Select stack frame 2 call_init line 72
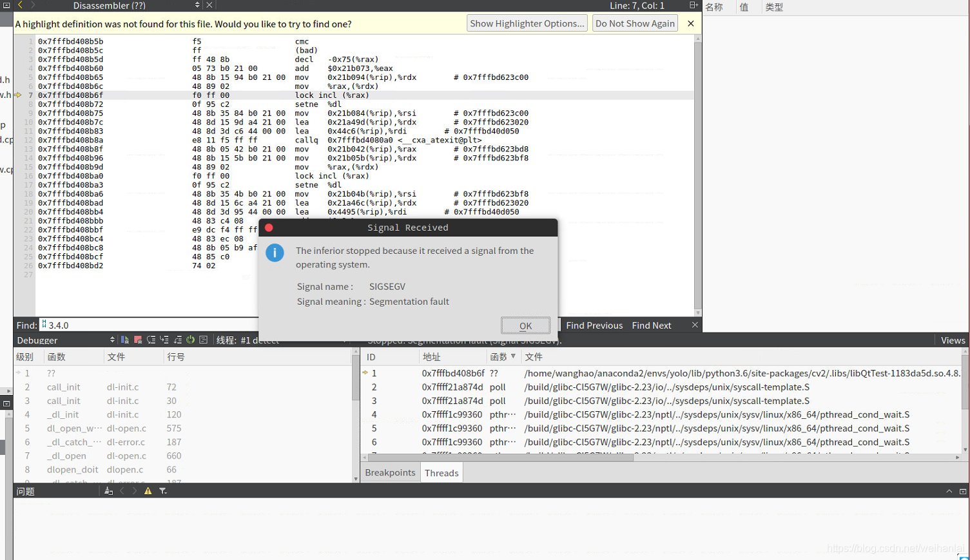This screenshot has width=970, height=560. point(182,387)
